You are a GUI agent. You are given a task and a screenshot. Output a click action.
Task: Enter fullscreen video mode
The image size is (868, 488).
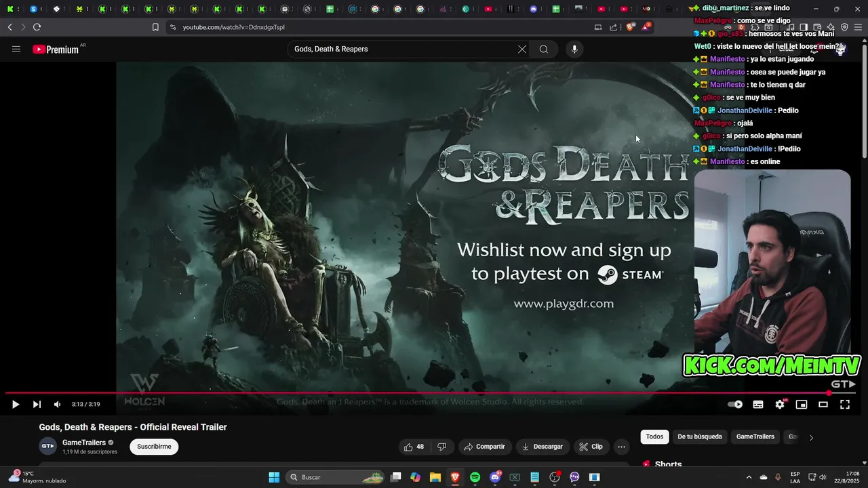845,405
